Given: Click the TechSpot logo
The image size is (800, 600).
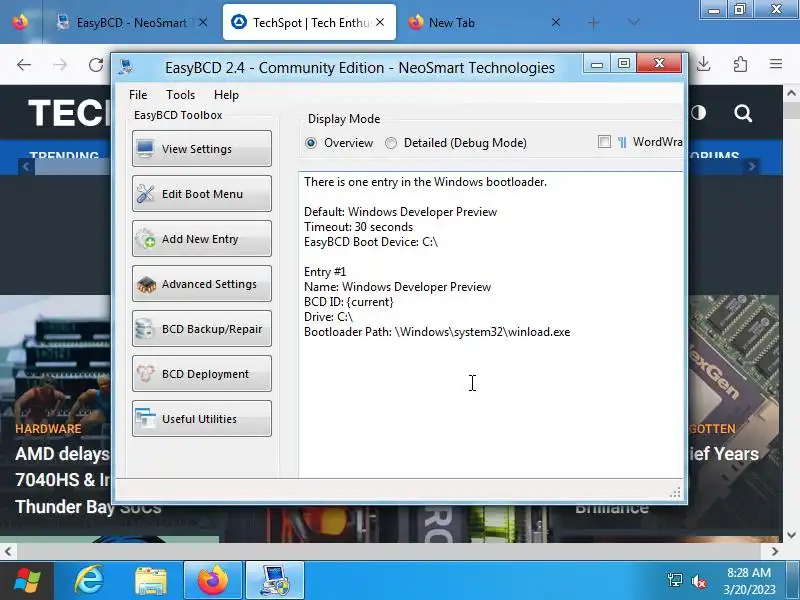Looking at the screenshot, I should (x=69, y=113).
